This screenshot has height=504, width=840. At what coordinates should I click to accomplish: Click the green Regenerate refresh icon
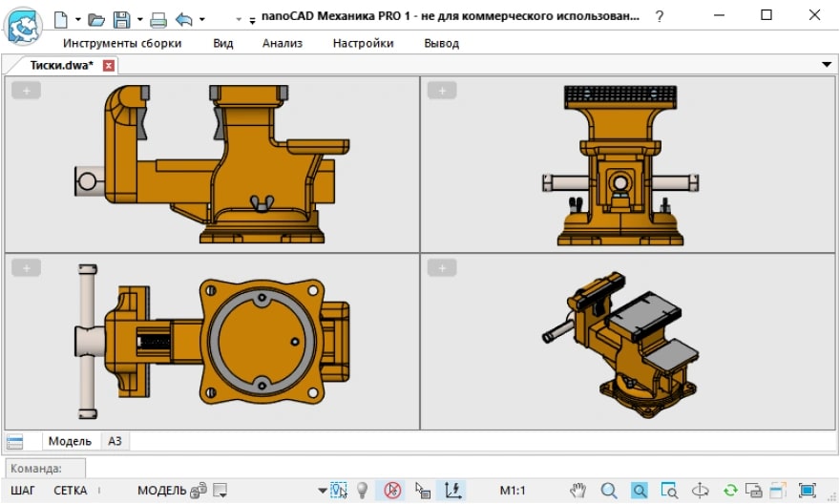(x=730, y=491)
